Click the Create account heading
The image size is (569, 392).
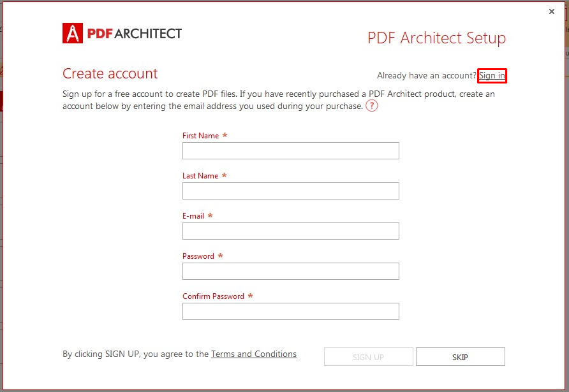[110, 73]
